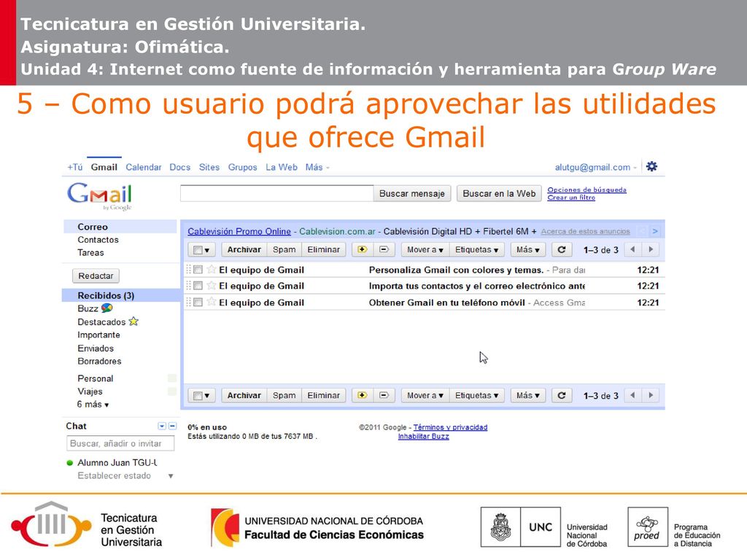Click the 'Inhabilitar Buzz' link
The image size is (747, 560).
tap(423, 436)
